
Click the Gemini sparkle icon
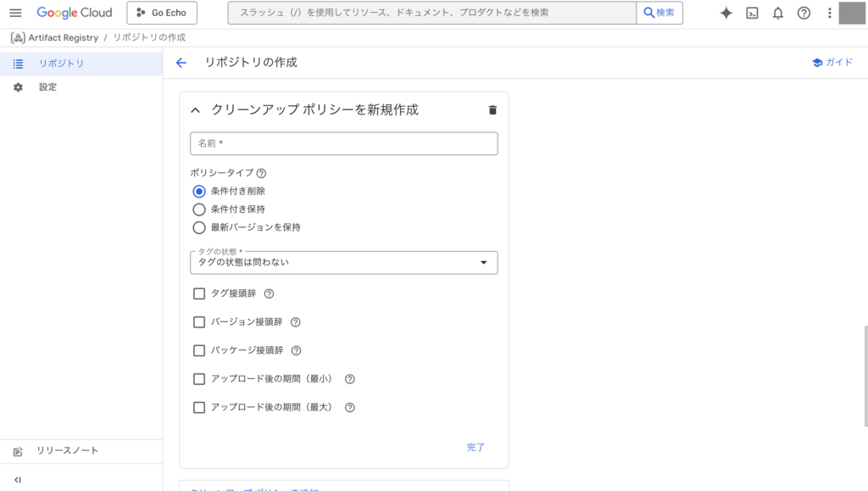click(726, 13)
